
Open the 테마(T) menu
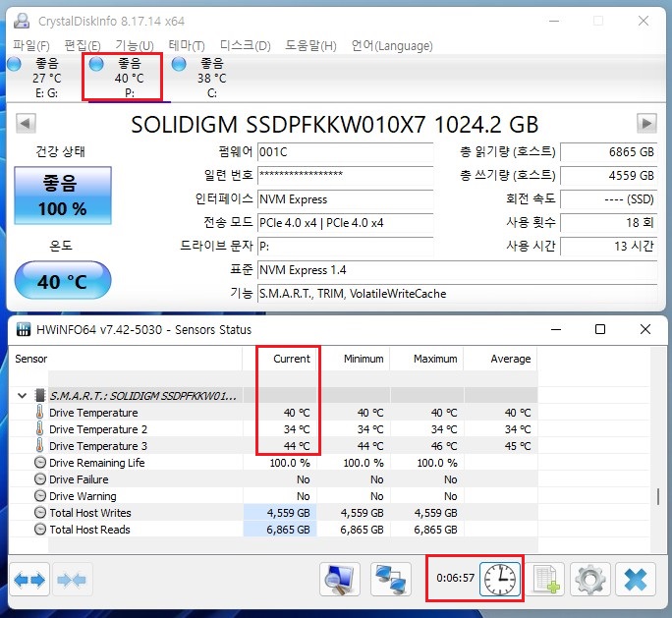(187, 45)
